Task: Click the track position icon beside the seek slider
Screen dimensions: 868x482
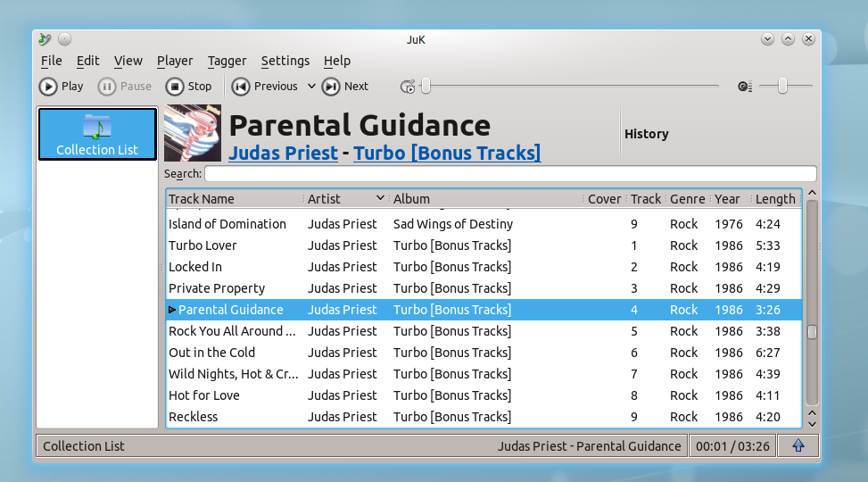Action: [x=408, y=87]
